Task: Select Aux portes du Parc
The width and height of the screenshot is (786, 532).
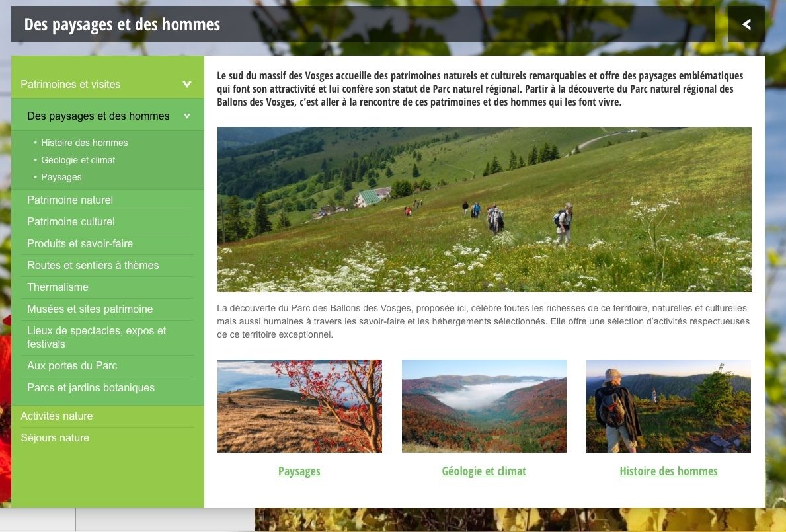Action: [x=72, y=365]
